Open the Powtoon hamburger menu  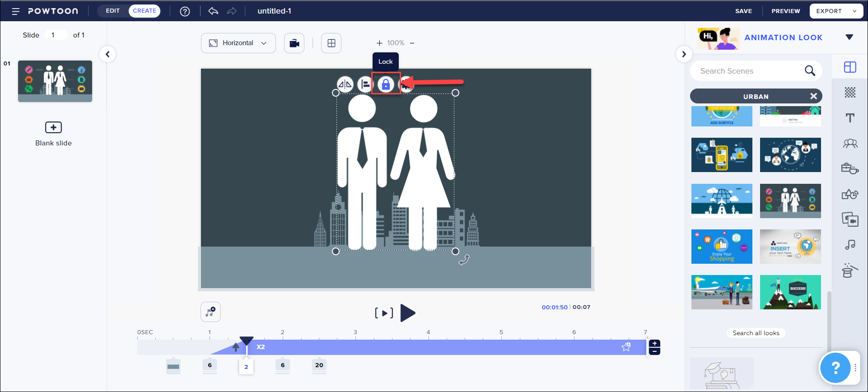point(16,11)
